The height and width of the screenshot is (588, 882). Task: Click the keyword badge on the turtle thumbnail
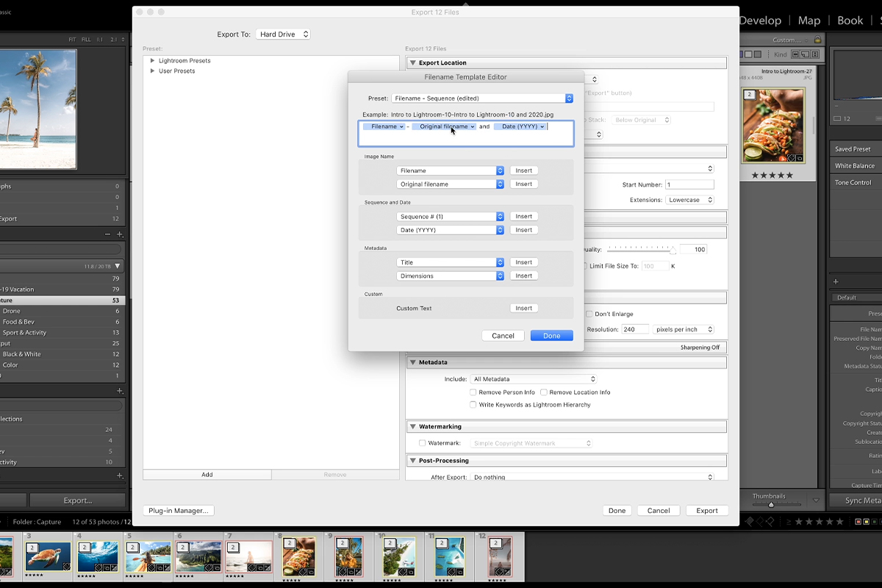(x=66, y=567)
